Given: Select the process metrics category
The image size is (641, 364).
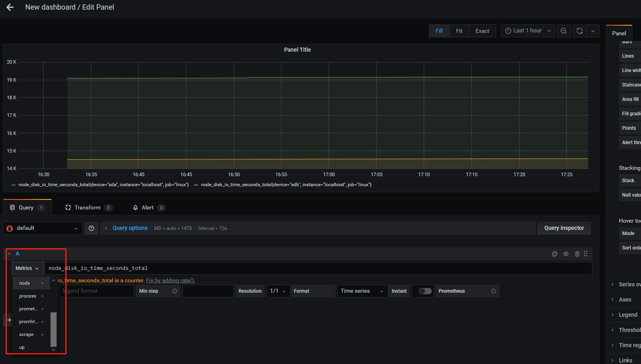Looking at the screenshot, I should click(31, 296).
